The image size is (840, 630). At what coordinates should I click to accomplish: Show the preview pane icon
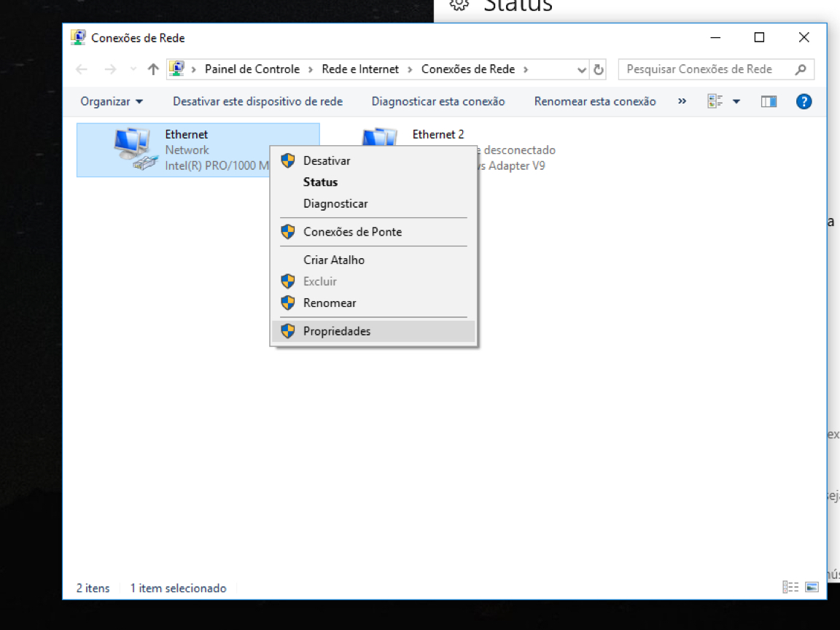coord(769,101)
